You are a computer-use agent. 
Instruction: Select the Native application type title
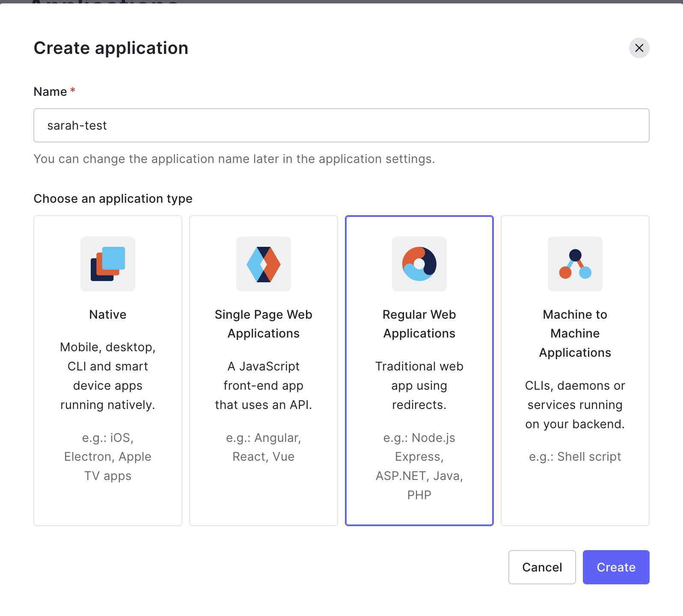tap(108, 314)
